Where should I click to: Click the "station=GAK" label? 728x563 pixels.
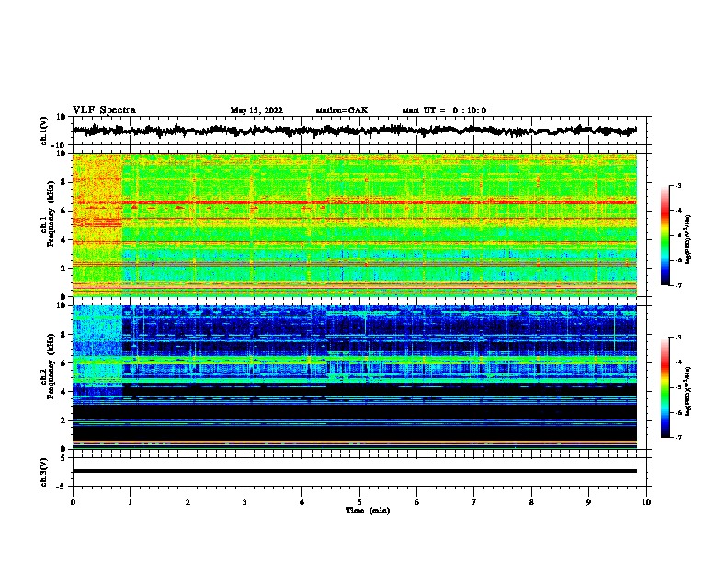[x=342, y=110]
